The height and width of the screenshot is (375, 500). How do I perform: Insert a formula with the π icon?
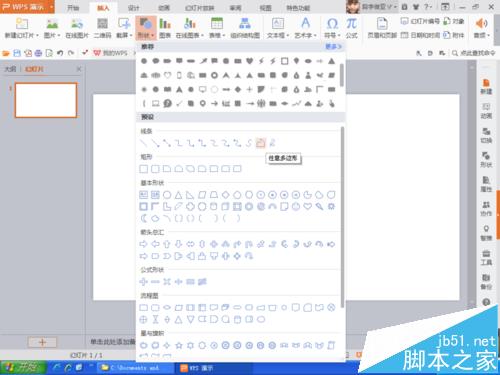tap(351, 28)
